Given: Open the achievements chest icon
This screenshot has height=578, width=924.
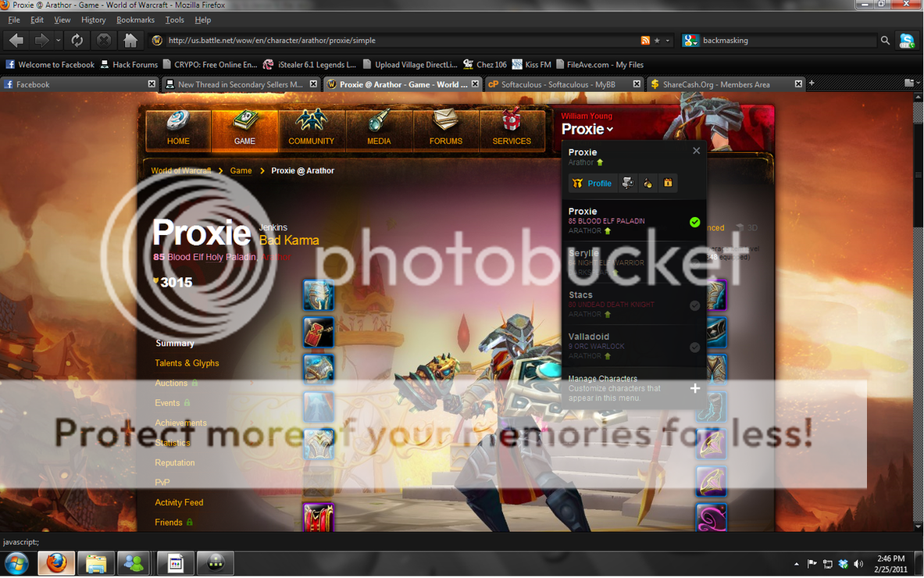Looking at the screenshot, I should (668, 183).
